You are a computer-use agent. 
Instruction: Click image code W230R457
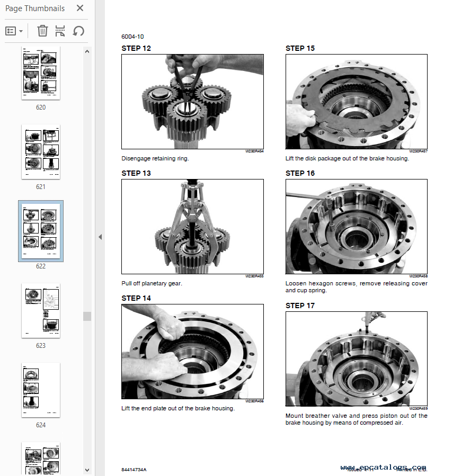[x=418, y=151]
